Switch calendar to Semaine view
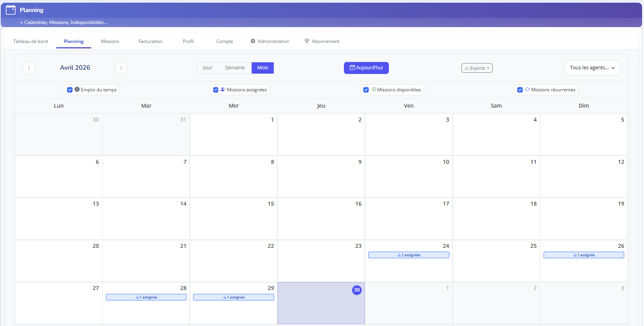This screenshot has width=644, height=326. point(235,68)
